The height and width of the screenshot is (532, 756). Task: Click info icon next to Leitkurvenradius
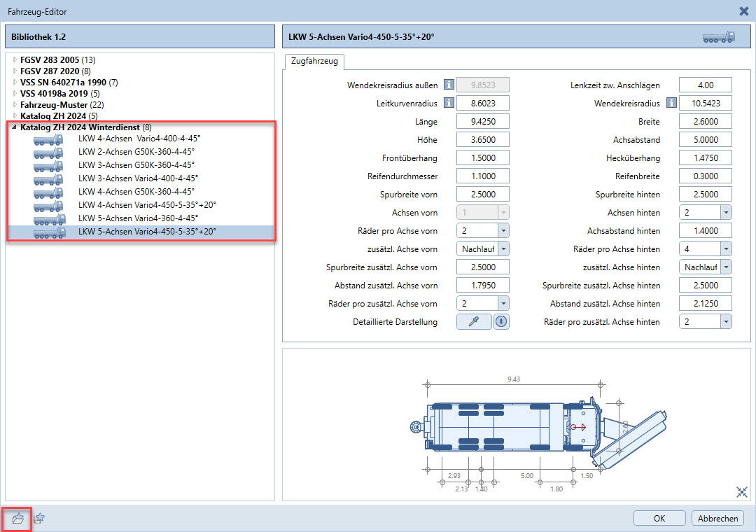(447, 104)
